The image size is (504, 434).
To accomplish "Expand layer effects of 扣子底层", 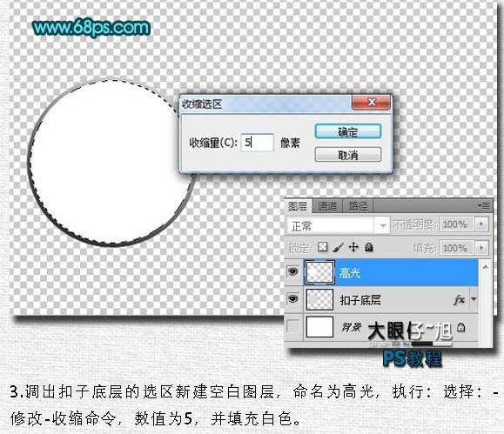I will [474, 299].
